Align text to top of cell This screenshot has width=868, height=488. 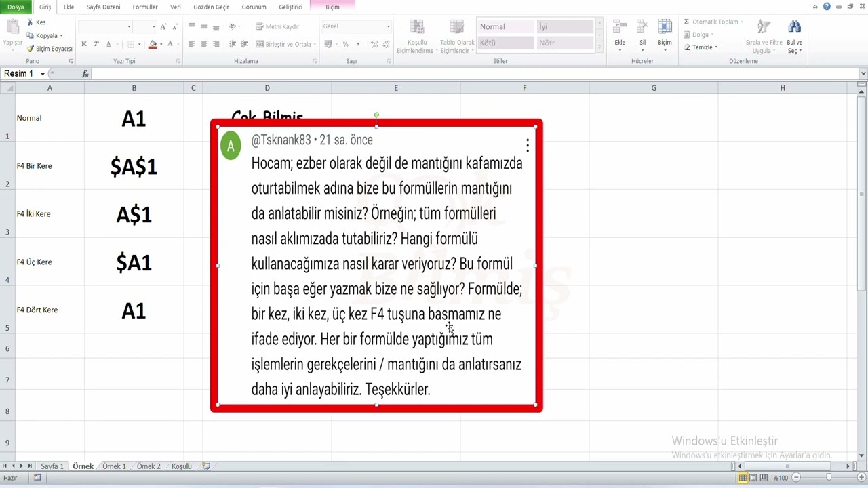tap(191, 26)
